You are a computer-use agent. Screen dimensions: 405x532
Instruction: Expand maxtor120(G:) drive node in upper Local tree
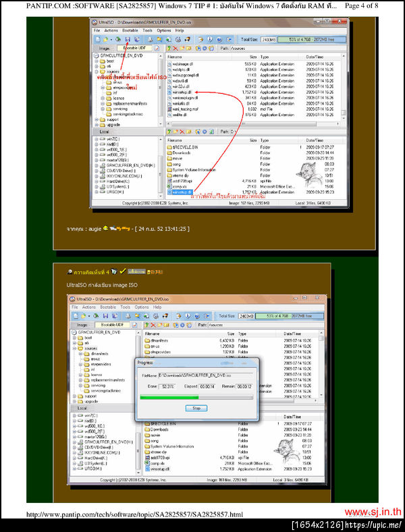[97, 160]
